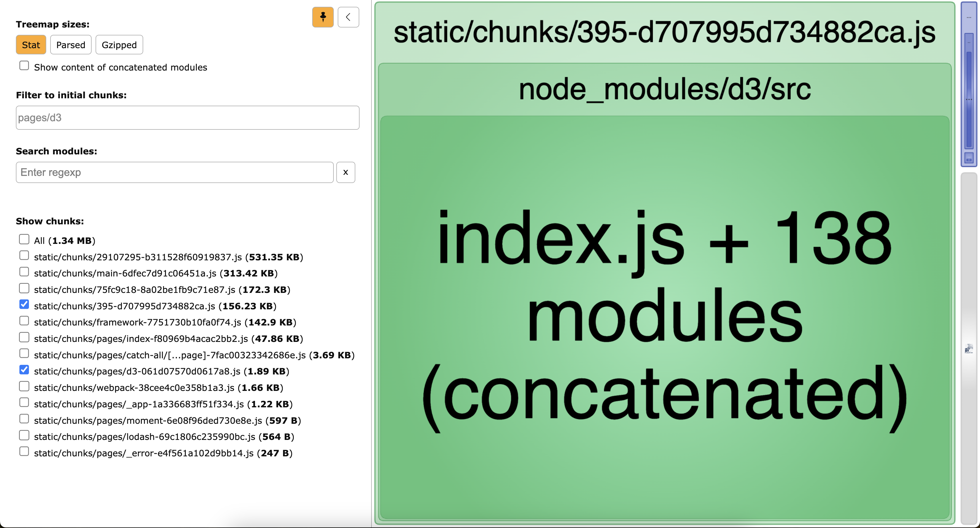Screen dimensions: 980x528
Task: Click the orange pin sidebar button
Action: click(x=323, y=17)
